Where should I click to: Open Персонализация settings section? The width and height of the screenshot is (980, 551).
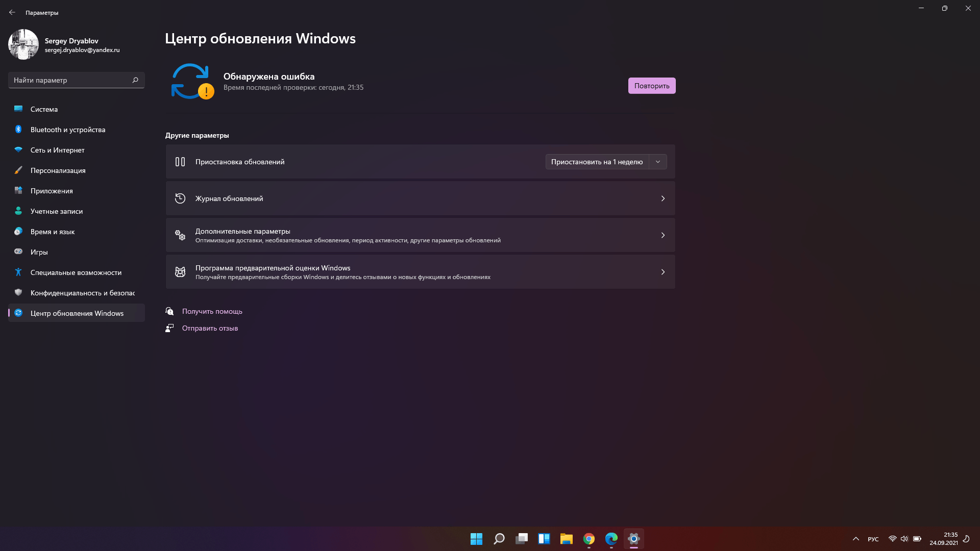(77, 170)
